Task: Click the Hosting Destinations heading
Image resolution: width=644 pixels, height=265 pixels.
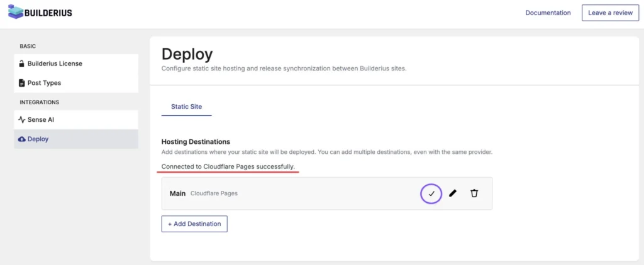Action: (x=196, y=141)
